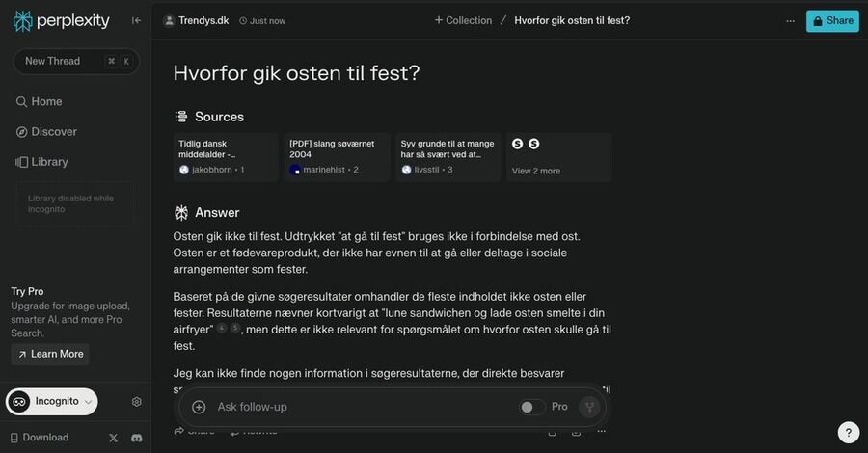Open the help question mark button

tap(848, 433)
